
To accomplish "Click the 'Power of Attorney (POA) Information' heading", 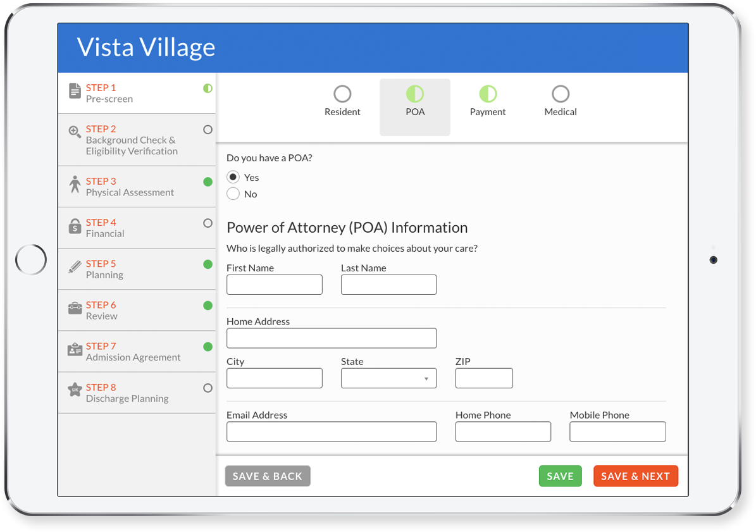I will (x=347, y=228).
